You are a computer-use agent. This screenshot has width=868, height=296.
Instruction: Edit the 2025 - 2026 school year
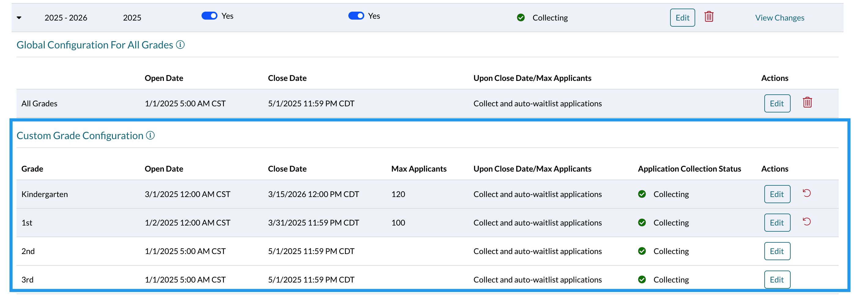(682, 18)
